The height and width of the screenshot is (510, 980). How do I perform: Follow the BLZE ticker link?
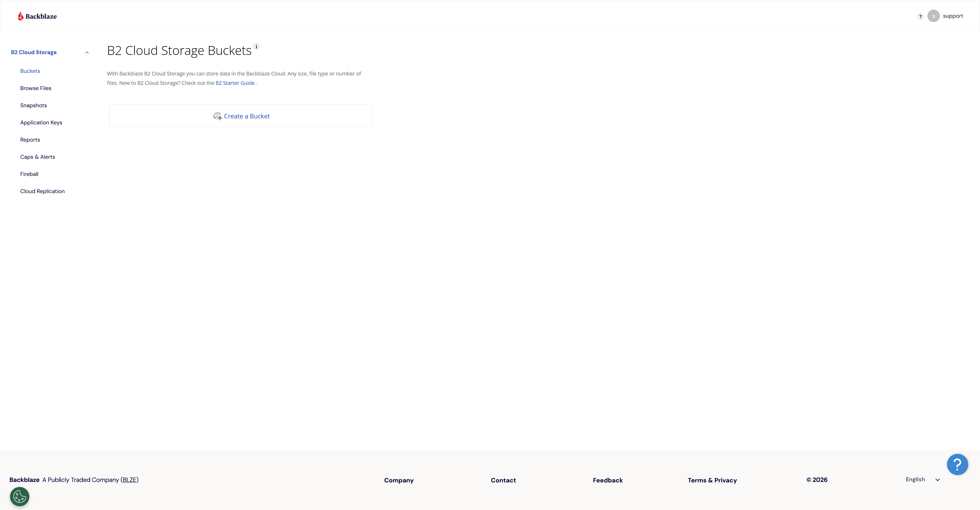tap(130, 480)
